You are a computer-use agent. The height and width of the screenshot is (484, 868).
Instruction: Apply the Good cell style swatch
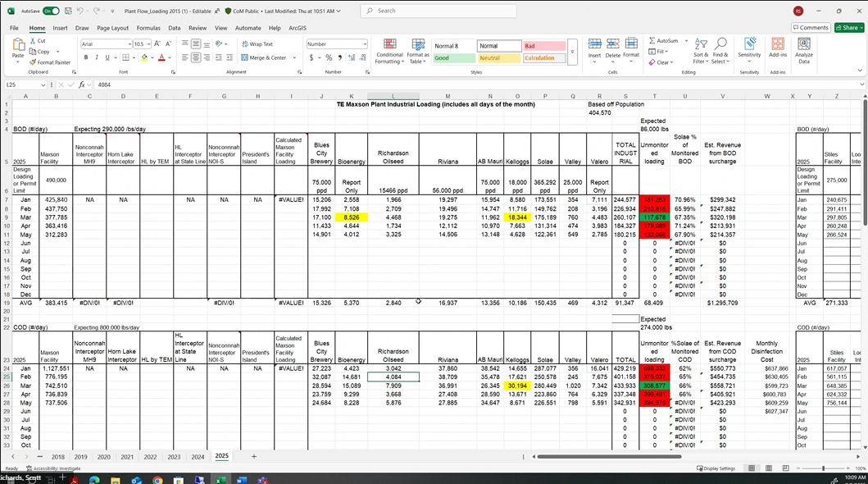(453, 58)
